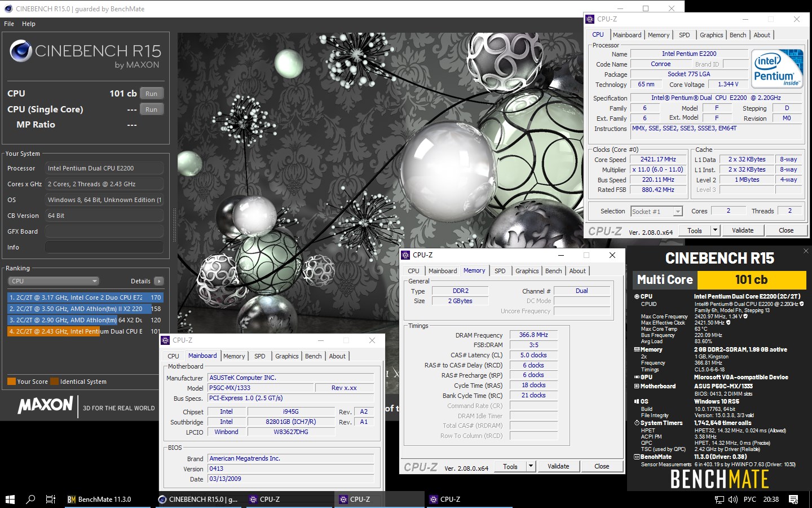Select ranking row 3 at 2.90 GHz
This screenshot has height=508, width=812.
(x=85, y=320)
